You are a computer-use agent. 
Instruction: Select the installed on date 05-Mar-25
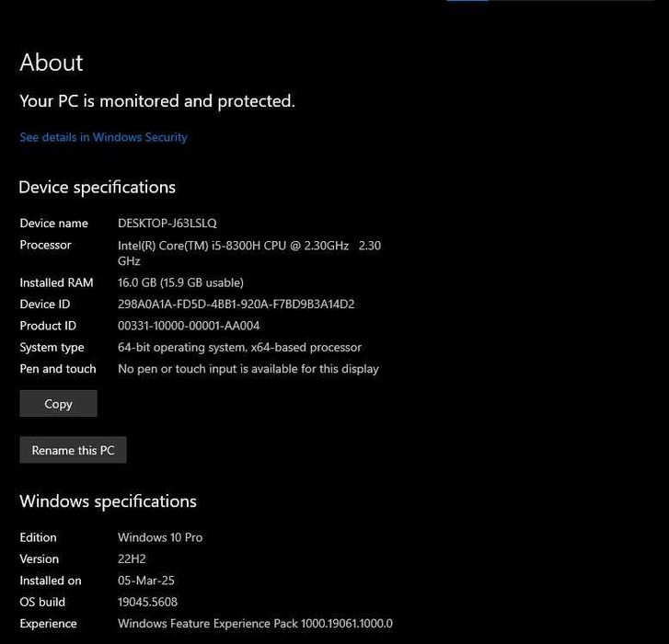tap(146, 581)
